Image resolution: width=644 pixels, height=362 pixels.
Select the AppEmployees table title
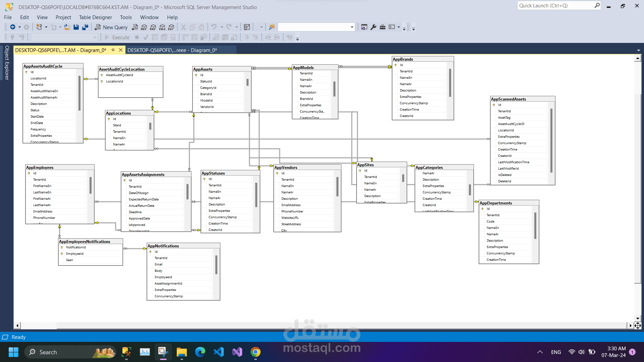point(40,168)
